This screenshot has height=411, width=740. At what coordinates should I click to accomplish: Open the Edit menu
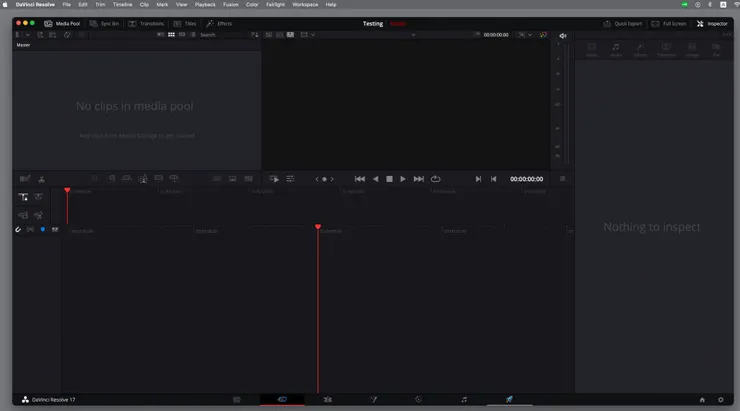(x=83, y=5)
